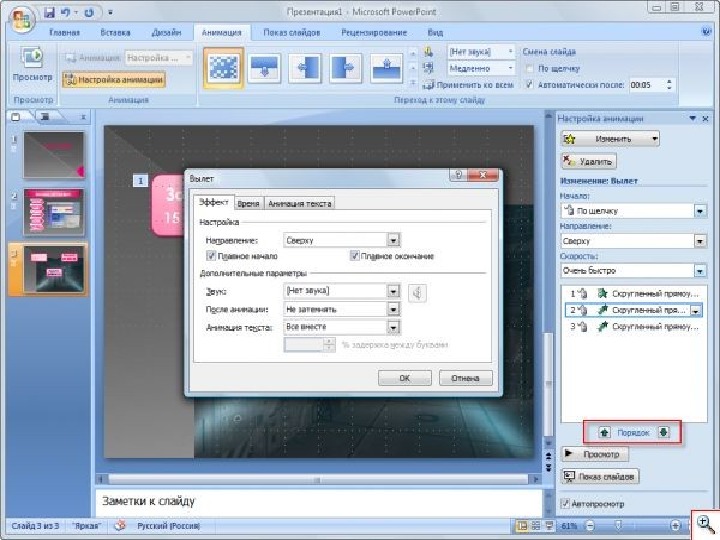Click the Заметки к слайду notes field
The image size is (720, 540).
pyautogui.click(x=319, y=502)
